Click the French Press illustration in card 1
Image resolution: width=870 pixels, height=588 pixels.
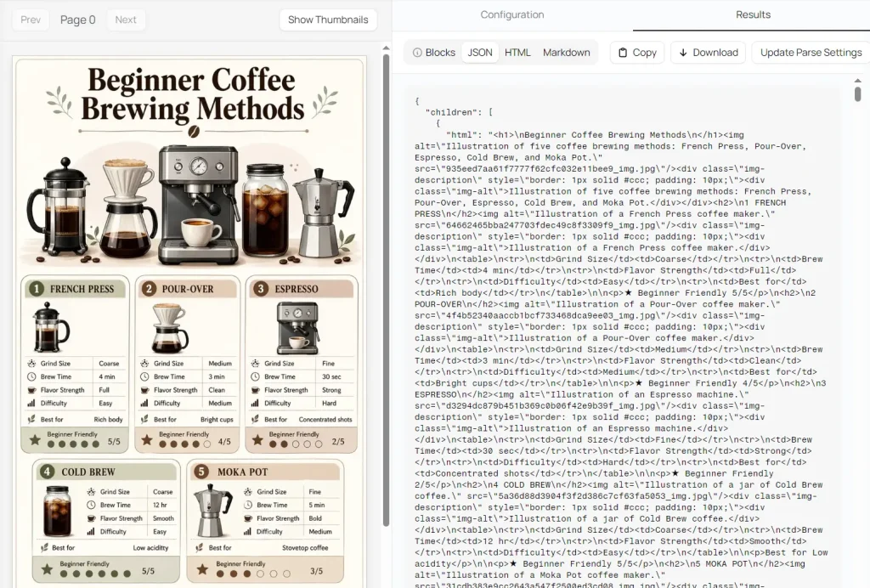click(x=50, y=327)
